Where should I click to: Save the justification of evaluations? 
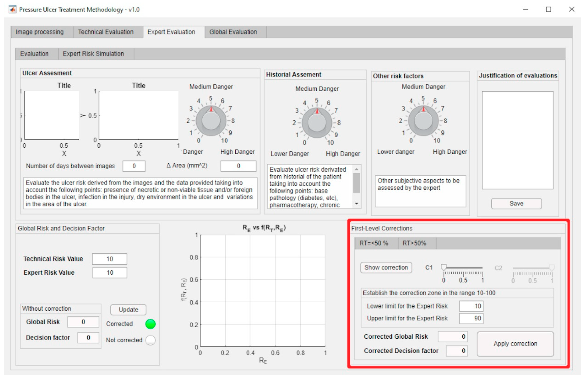tap(516, 204)
